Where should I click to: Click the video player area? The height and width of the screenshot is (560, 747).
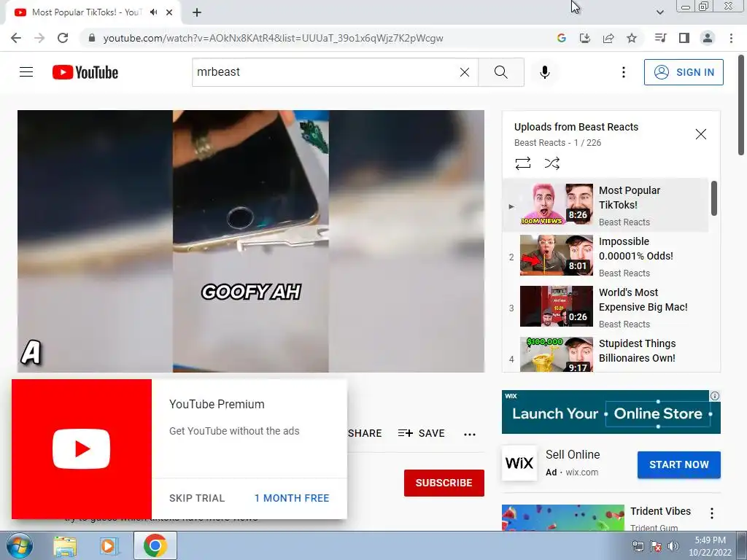[251, 241]
